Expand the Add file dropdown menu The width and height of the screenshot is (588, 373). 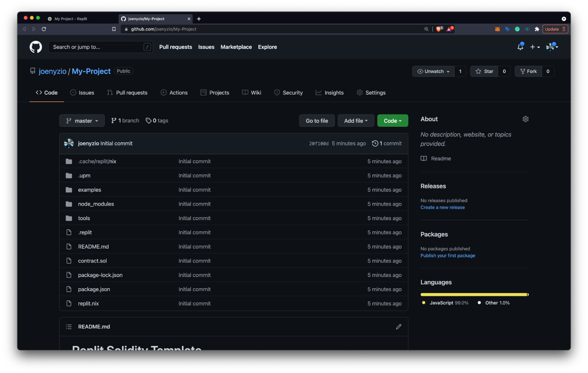pos(356,120)
